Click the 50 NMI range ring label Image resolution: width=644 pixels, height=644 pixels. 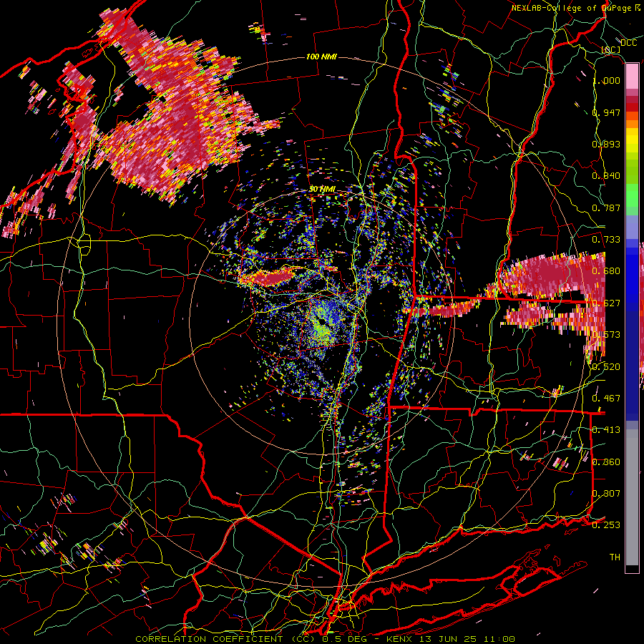click(x=323, y=189)
